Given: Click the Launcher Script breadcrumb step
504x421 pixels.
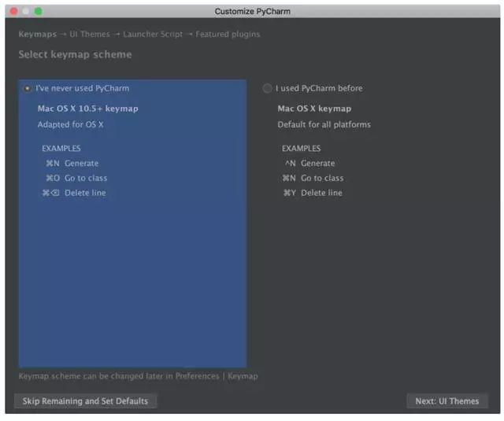Looking at the screenshot, I should click(x=153, y=34).
